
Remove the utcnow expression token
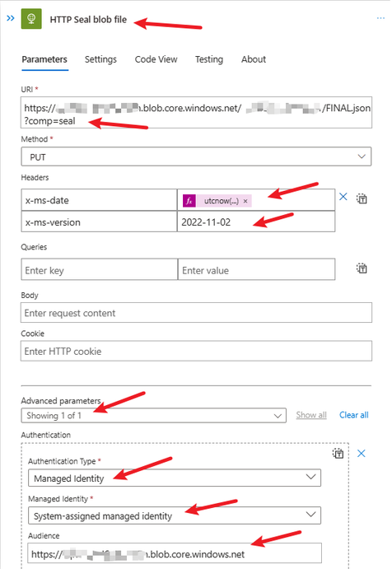(x=245, y=201)
